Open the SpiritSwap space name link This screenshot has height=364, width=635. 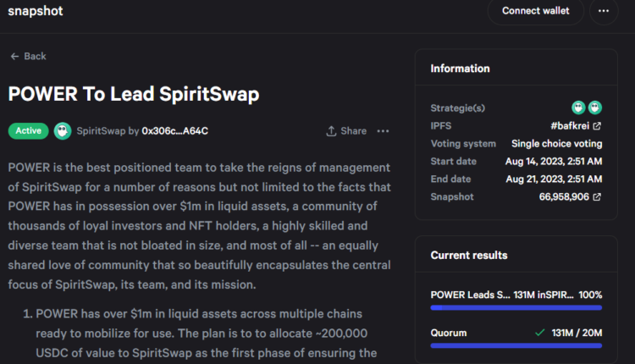pos(101,131)
